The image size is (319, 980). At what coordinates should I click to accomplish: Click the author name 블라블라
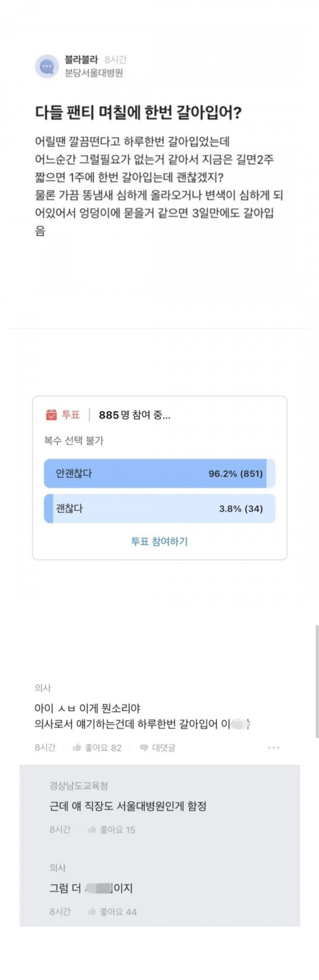[x=82, y=59]
